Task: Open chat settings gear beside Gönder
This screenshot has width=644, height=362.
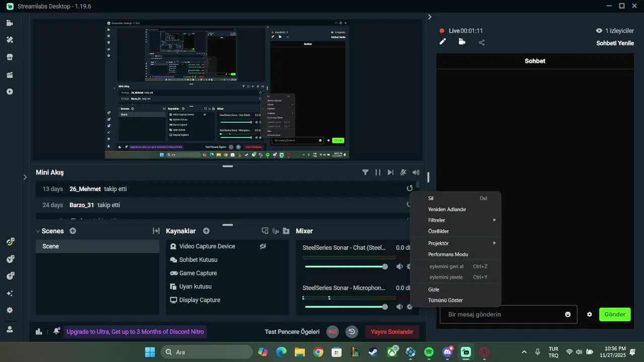Action: (590, 314)
